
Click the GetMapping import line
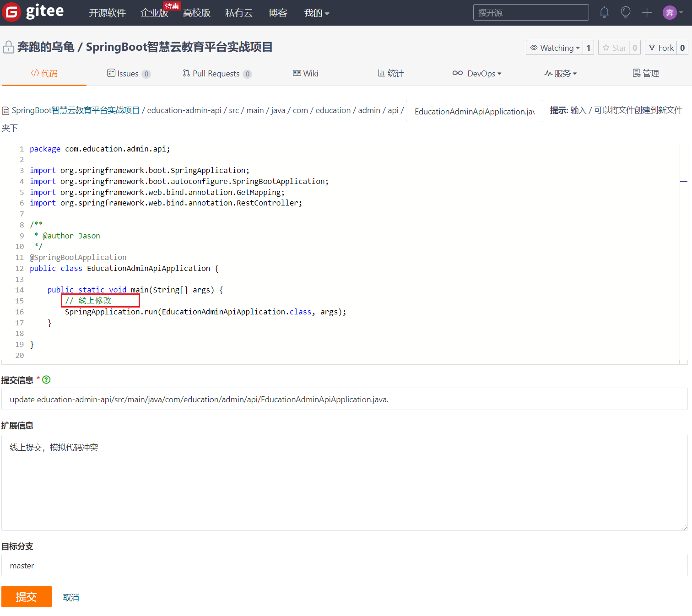[157, 192]
